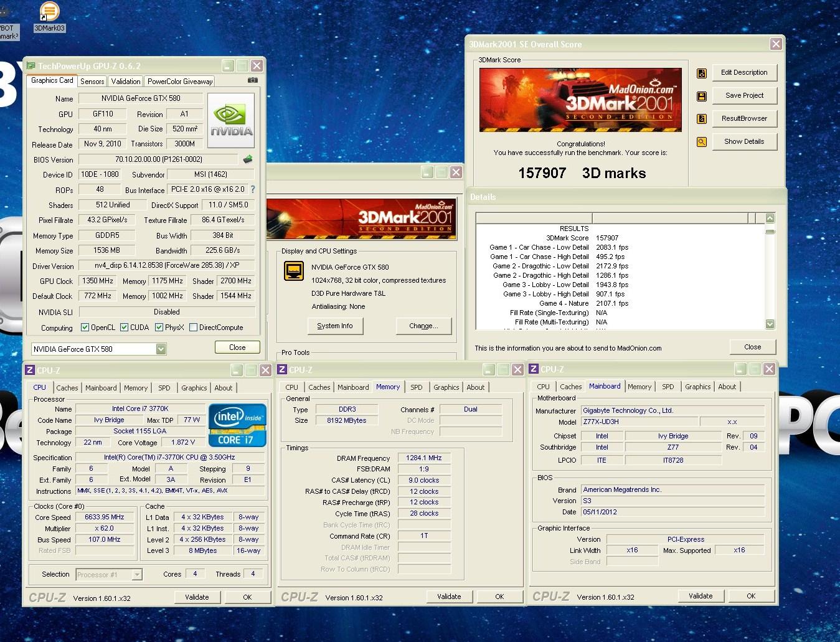This screenshot has height=642, width=840.
Task: Click the floppy icon next to Save Project
Action: [x=702, y=97]
